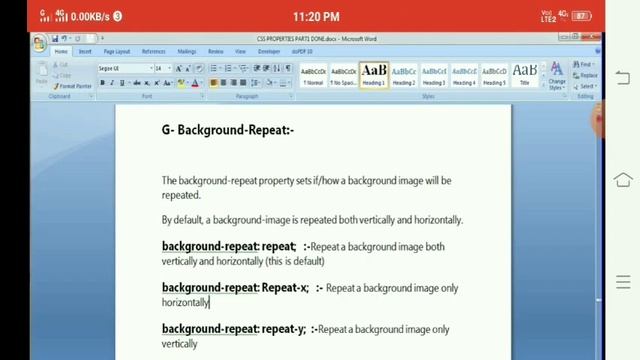Toggle italic formatting

pos(112,83)
